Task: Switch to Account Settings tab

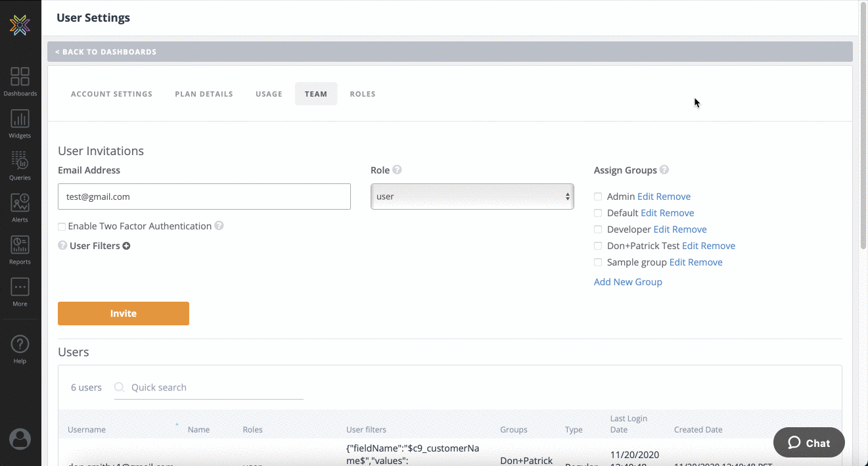Action: pos(112,94)
